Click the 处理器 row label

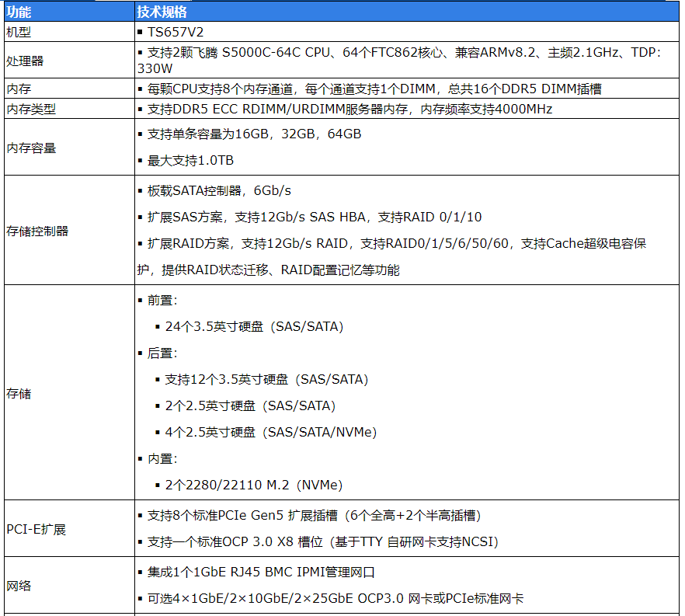click(x=25, y=61)
